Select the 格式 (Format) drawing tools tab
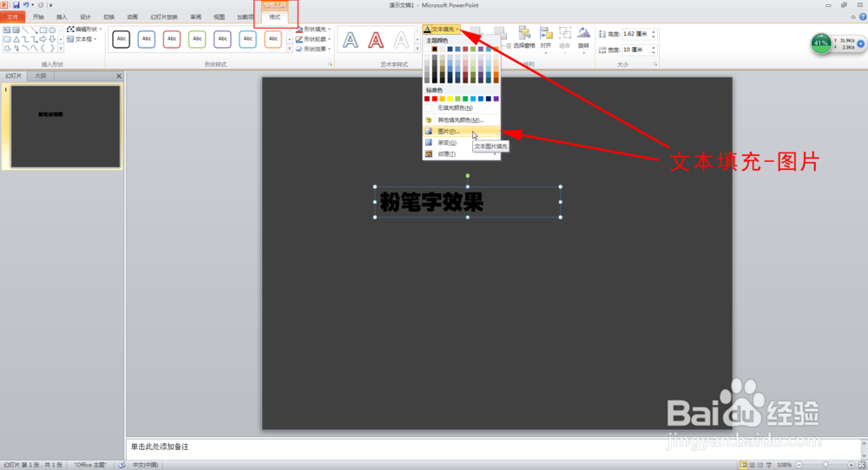Image resolution: width=868 pixels, height=470 pixels. click(275, 17)
